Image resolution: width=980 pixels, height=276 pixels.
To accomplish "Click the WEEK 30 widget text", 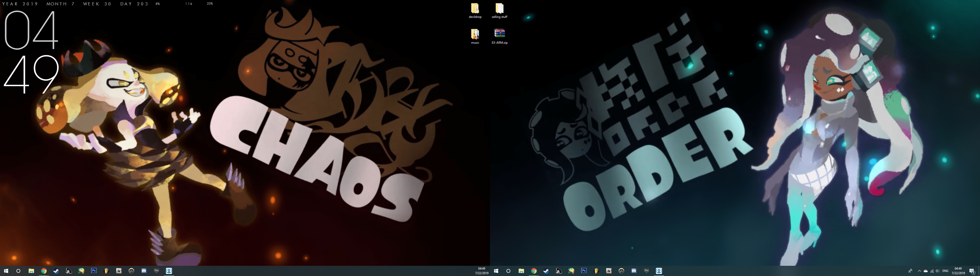I will (97, 4).
